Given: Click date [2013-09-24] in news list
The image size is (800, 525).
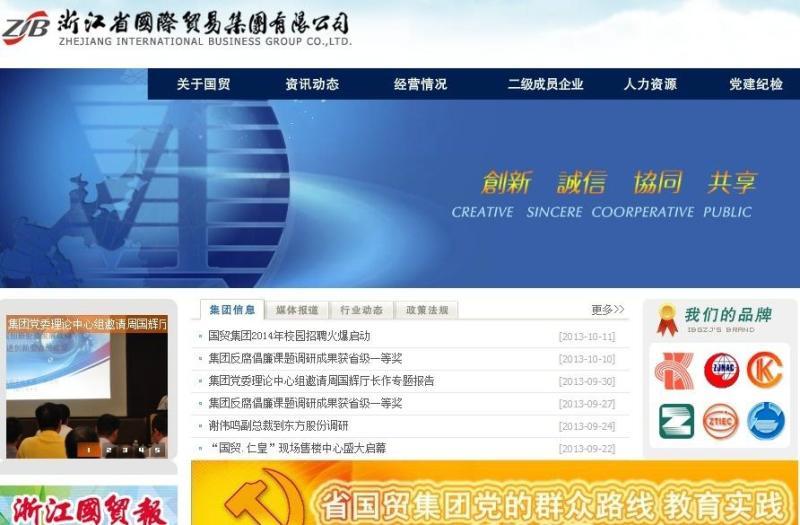Looking at the screenshot, I should coord(587,427).
